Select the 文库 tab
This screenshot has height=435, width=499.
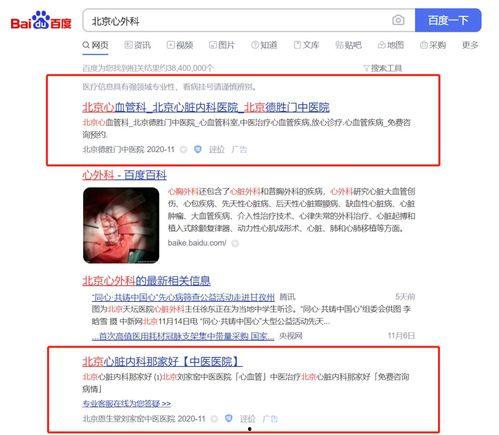click(306, 45)
